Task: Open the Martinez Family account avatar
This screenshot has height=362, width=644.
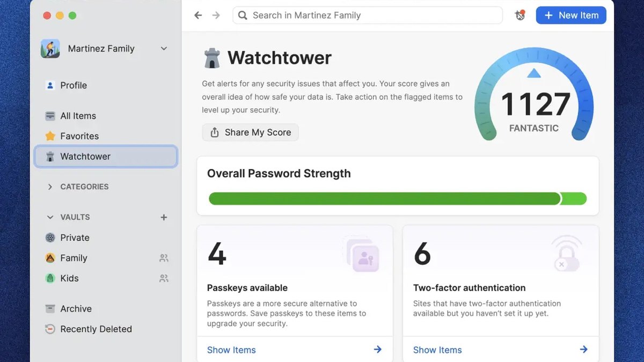Action: 50,48
